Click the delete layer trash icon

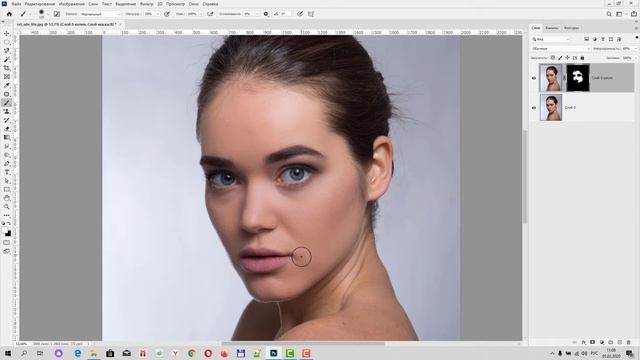(629, 342)
